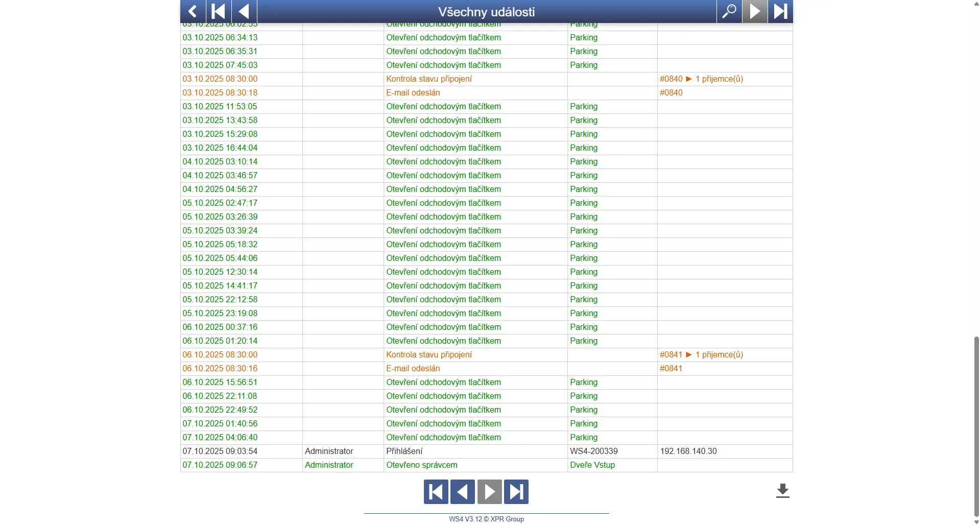This screenshot has height=526, width=980.
Task: Jump to first page via header icon
Action: point(219,11)
